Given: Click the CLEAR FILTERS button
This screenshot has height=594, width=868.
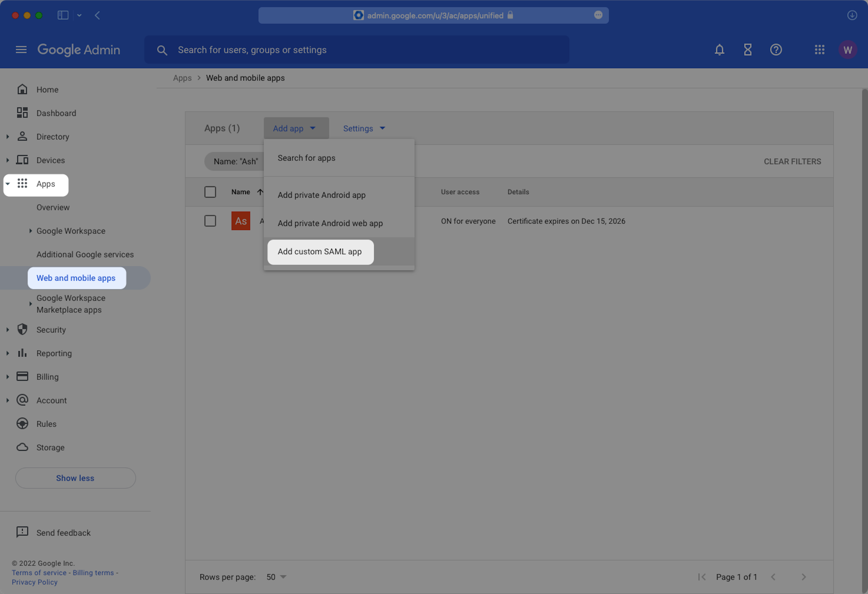Looking at the screenshot, I should click(792, 161).
